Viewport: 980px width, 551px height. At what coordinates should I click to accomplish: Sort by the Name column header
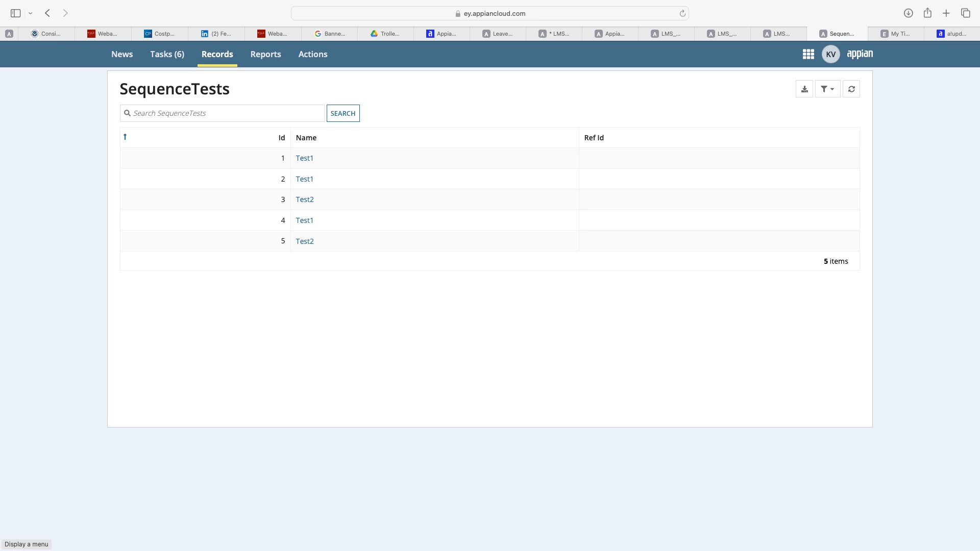coord(306,138)
